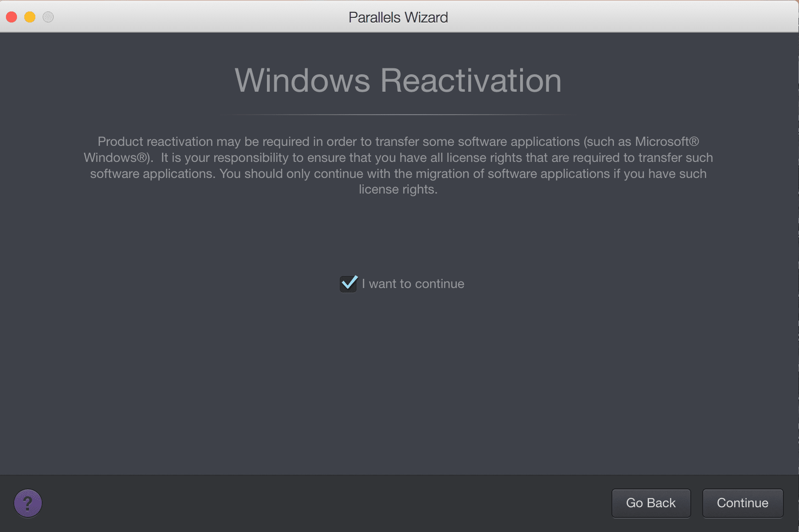This screenshot has height=532, width=799.
Task: Click the Windows Reactivation heading
Action: pos(398,81)
